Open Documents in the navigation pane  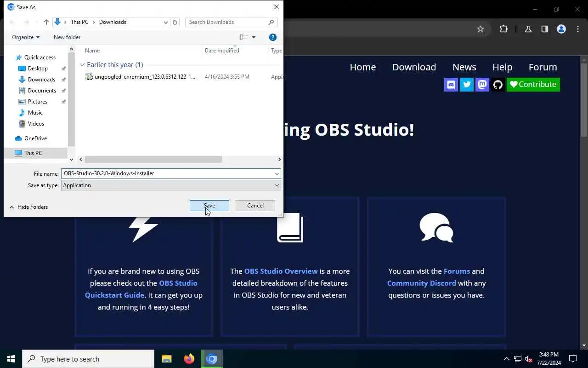42,91
